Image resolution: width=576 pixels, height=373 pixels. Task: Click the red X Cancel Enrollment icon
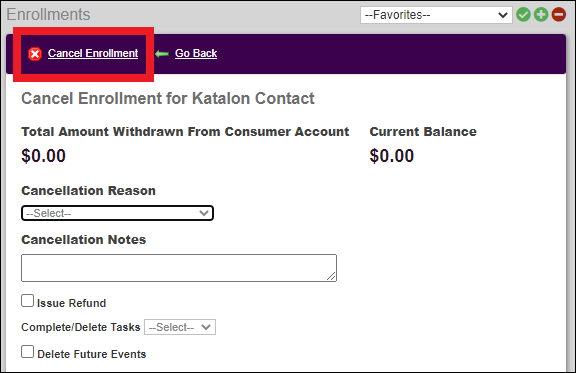(x=35, y=54)
